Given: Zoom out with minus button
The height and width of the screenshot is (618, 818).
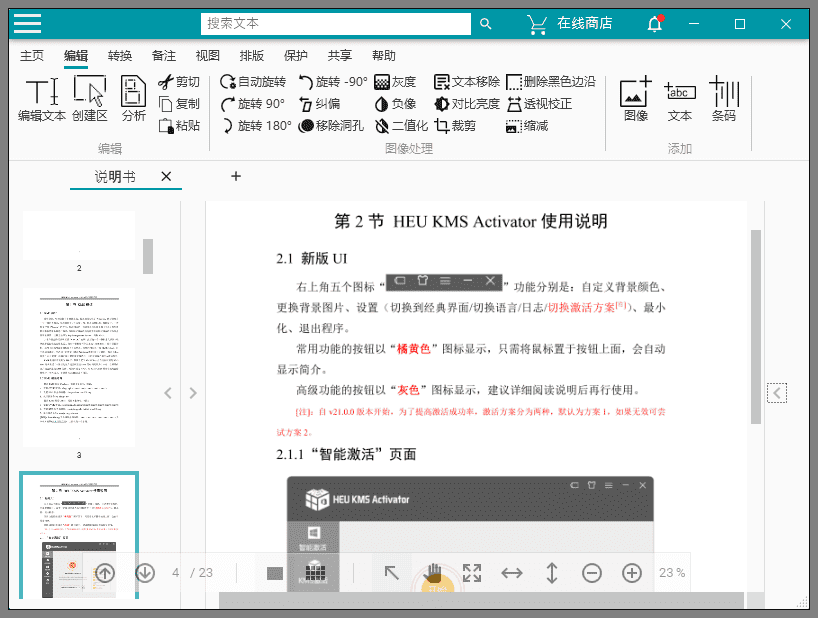Looking at the screenshot, I should click(x=592, y=573).
